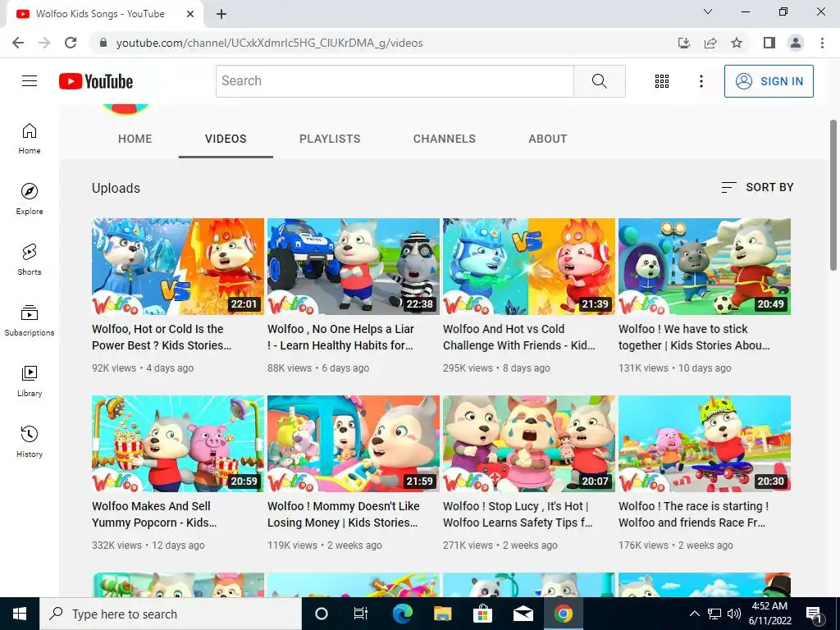
Task: Open the SORT BY dropdown
Action: 757,187
